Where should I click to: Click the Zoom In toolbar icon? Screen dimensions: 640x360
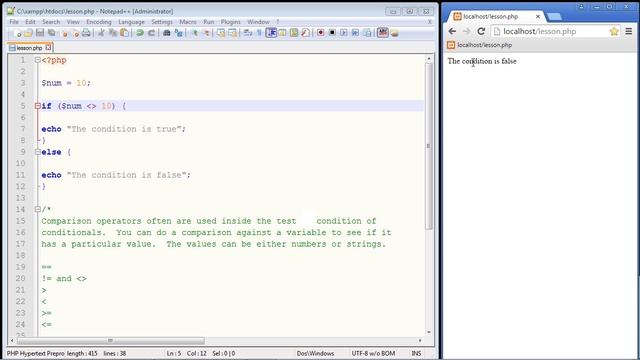tap(195, 33)
